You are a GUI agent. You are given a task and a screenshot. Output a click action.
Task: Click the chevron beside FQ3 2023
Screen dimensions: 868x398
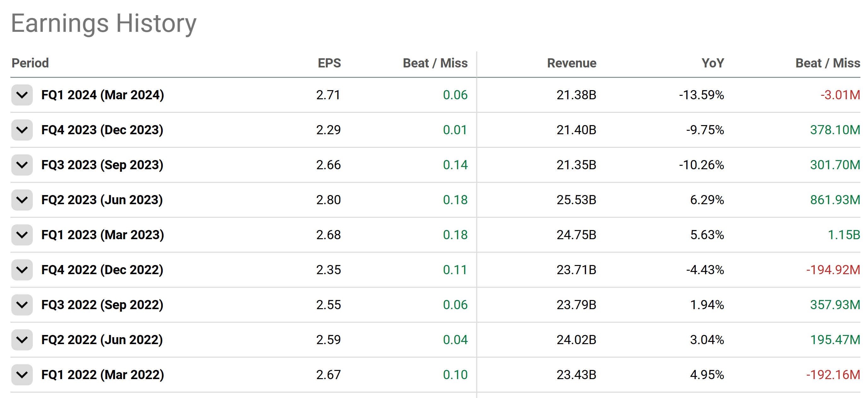22,165
